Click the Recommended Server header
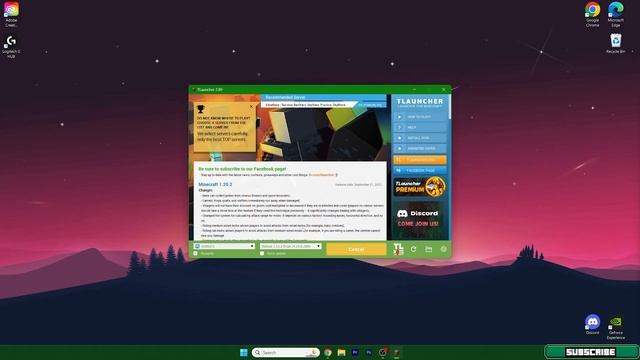This screenshot has height=360, width=640. tap(285, 98)
